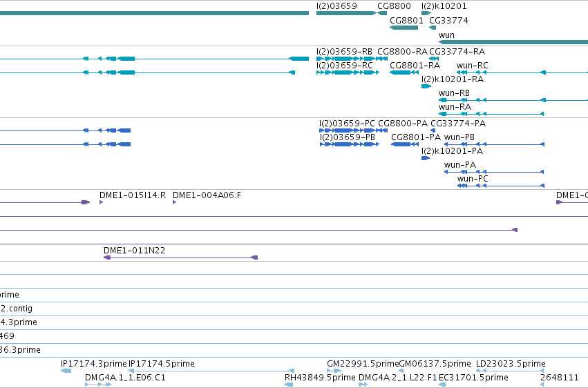
Task: Select the GM06137.5prime EST label
Action: tap(435, 364)
